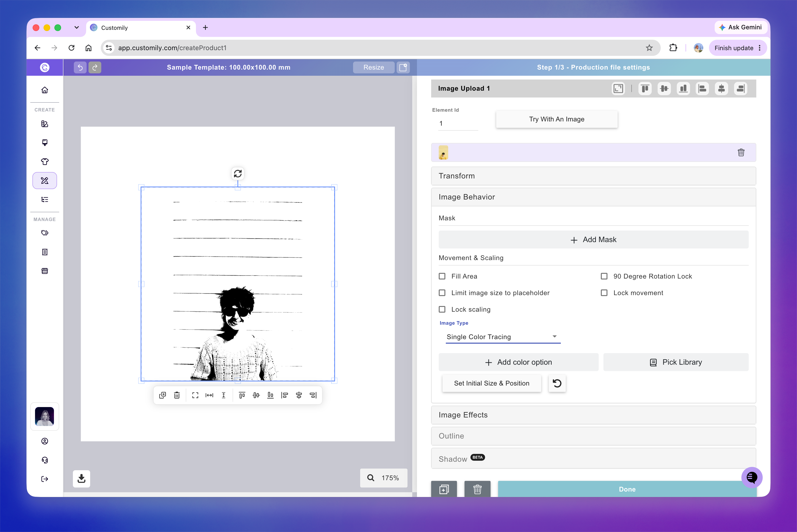Click the download icon below the canvas
This screenshot has width=797, height=532.
(81, 478)
